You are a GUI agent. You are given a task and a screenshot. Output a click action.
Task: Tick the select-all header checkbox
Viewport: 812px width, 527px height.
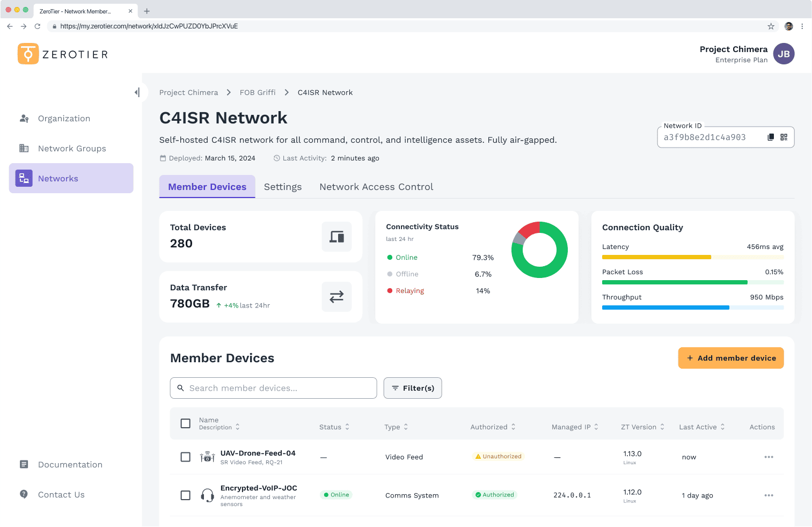[186, 423]
